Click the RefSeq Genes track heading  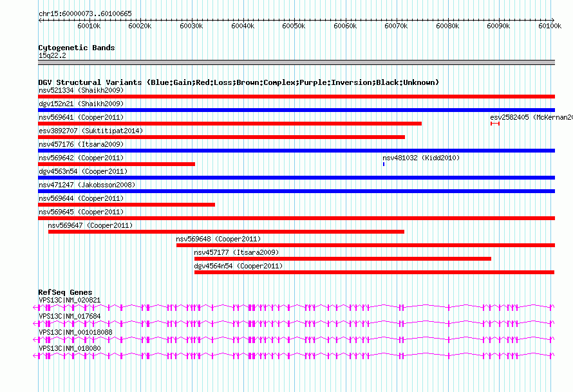point(65,292)
